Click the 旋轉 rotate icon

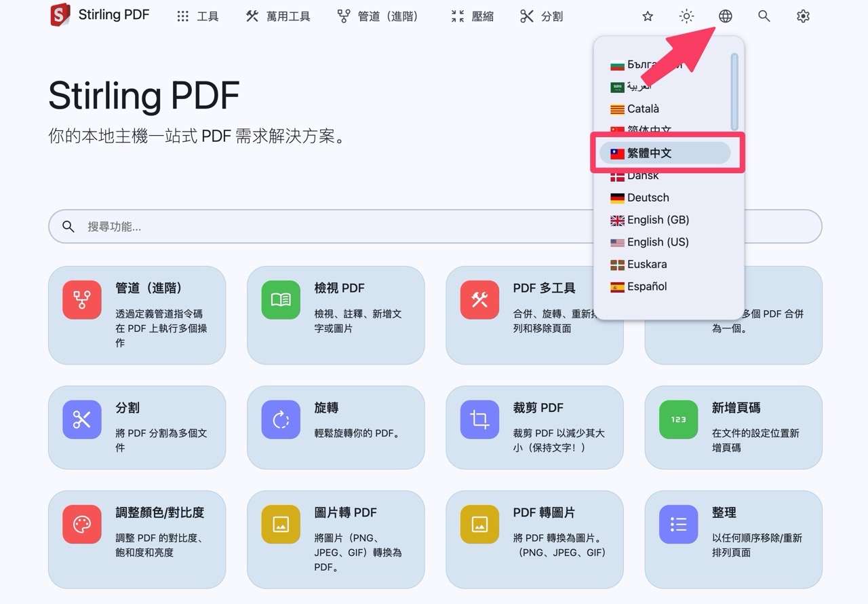coord(281,419)
